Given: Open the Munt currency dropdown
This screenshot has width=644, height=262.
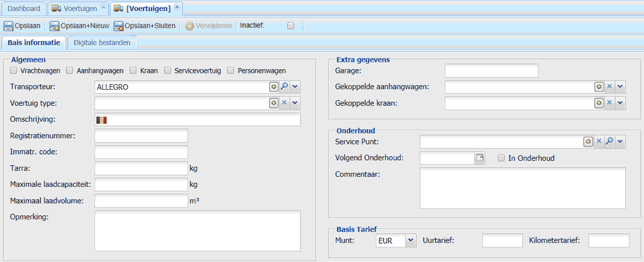Looking at the screenshot, I should (411, 241).
